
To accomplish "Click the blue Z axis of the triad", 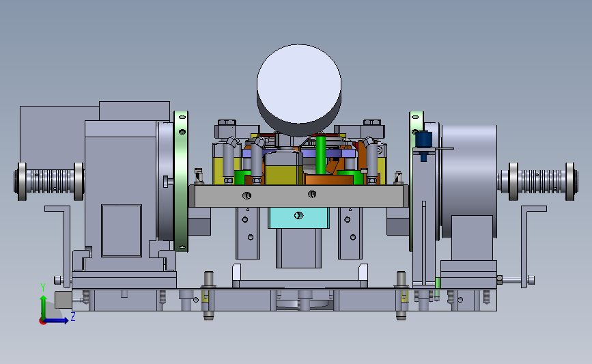I will pyautogui.click(x=57, y=321).
